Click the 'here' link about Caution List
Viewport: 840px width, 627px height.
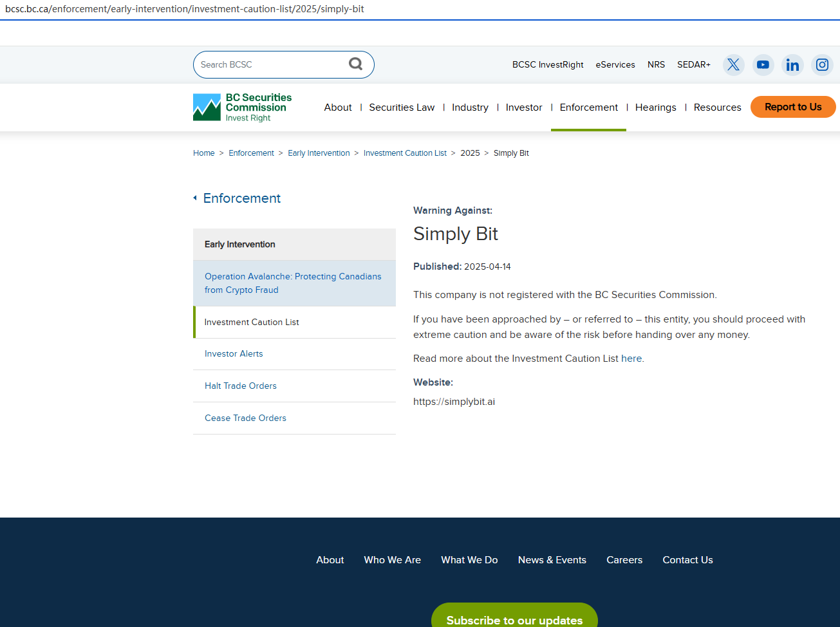pos(631,359)
